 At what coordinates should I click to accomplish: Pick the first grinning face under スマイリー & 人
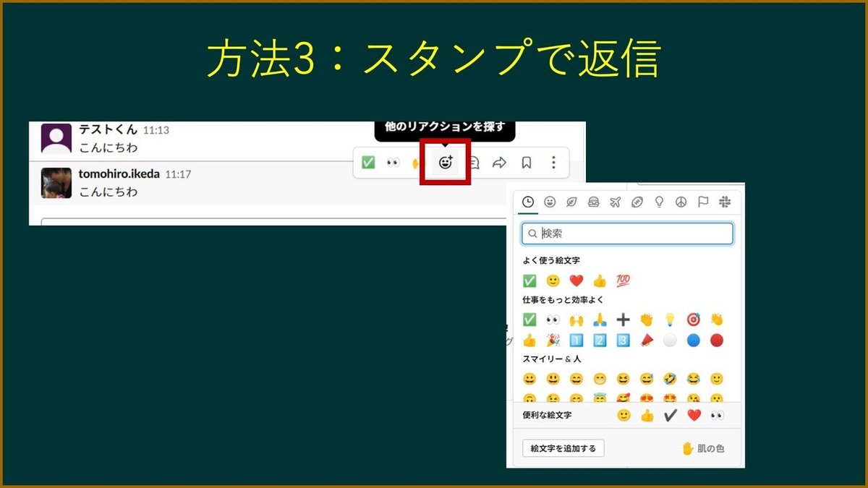529,379
